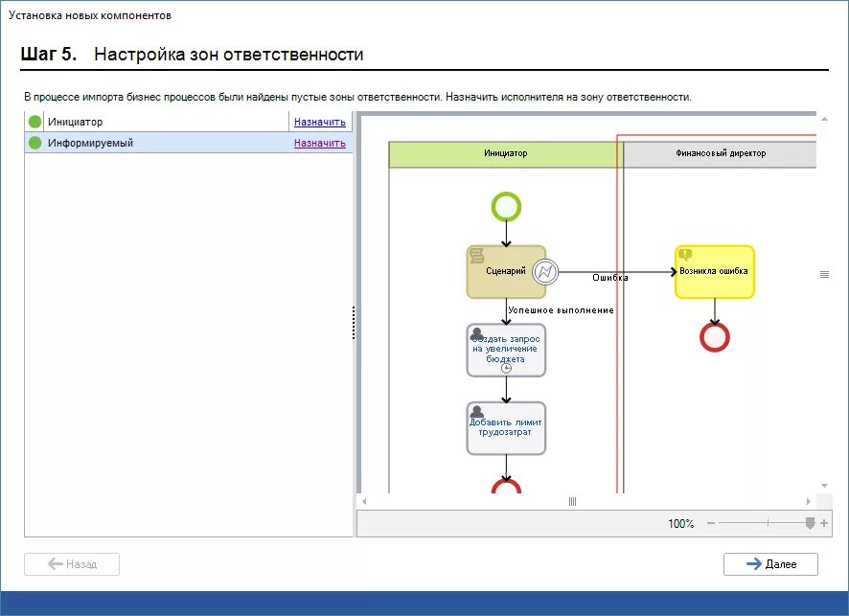Click the Инициатор swimlane header
849x616 pixels.
point(505,153)
